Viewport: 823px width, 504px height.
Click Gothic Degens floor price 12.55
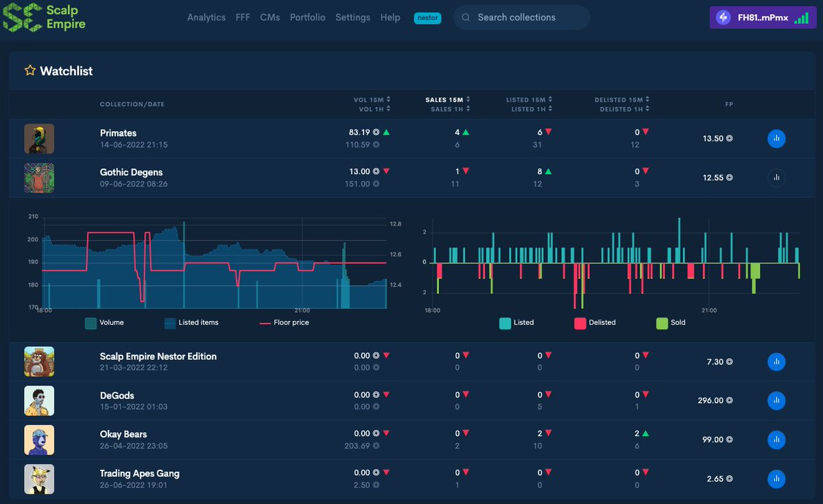[x=717, y=178]
